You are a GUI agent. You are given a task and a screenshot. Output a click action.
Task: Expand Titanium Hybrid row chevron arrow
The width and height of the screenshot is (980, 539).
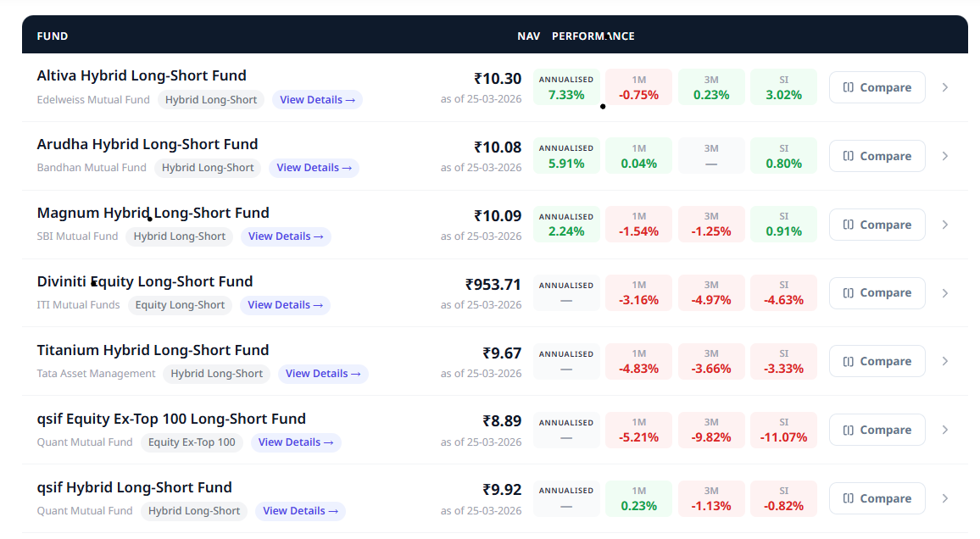tap(945, 362)
